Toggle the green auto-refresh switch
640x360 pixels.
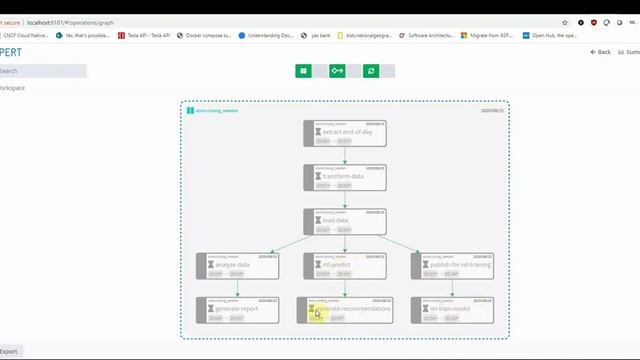click(379, 71)
